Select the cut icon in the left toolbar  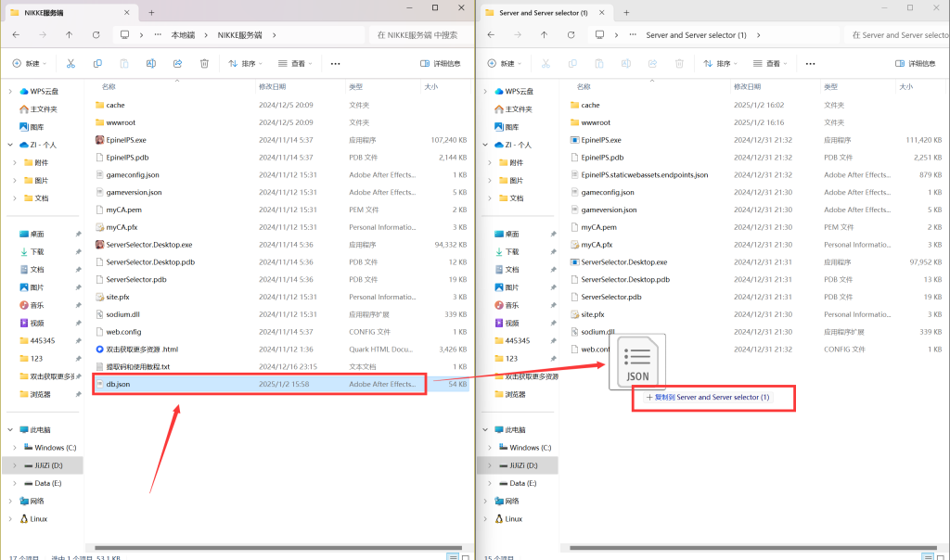pyautogui.click(x=71, y=63)
